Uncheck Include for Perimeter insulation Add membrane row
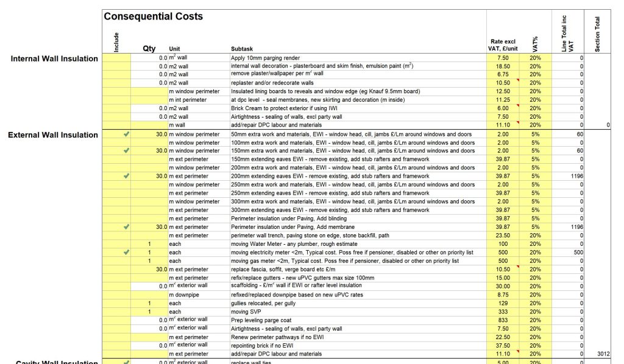This screenshot has height=364, width=624. pos(126,226)
